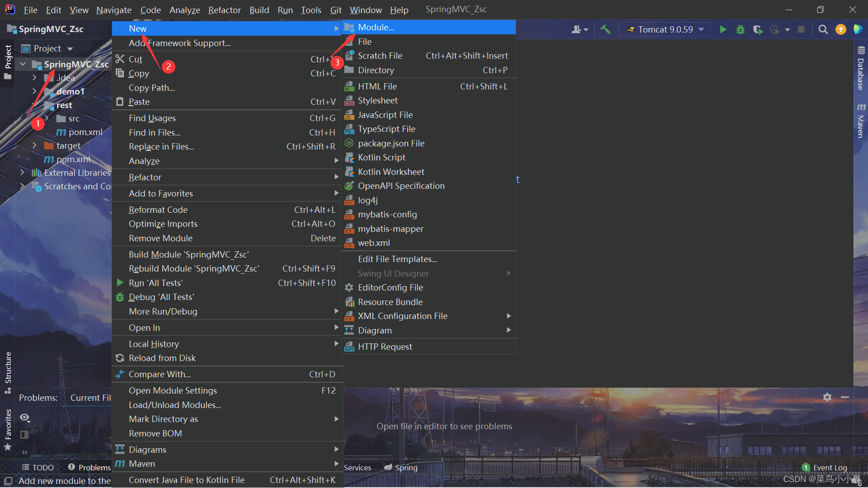The width and height of the screenshot is (868, 488).
Task: Open Problems panel settings gear
Action: [x=827, y=397]
